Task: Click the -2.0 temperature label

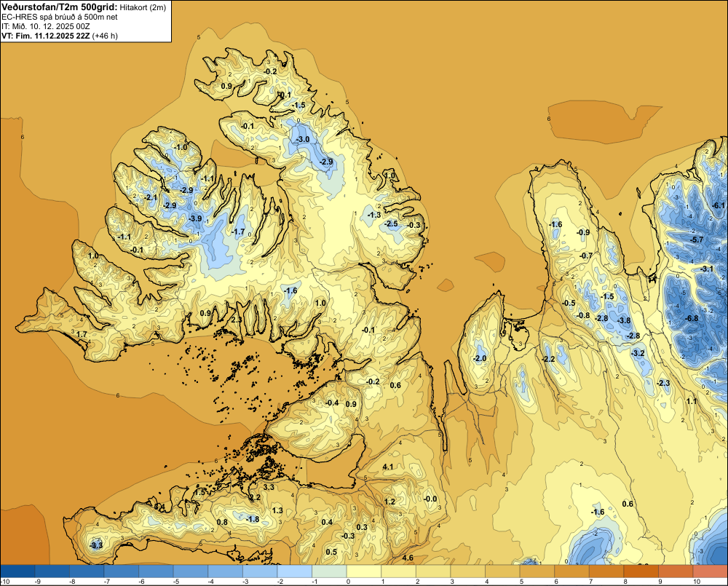Action: point(480,358)
